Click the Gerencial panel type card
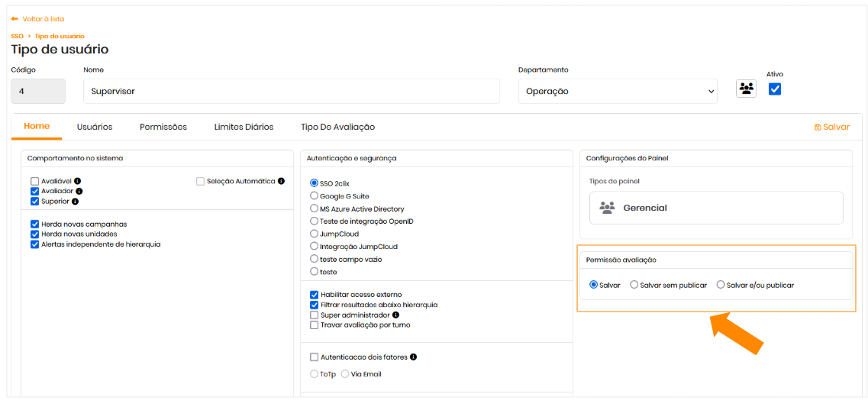Screen dimensions: 868x407 pyautogui.click(x=715, y=208)
